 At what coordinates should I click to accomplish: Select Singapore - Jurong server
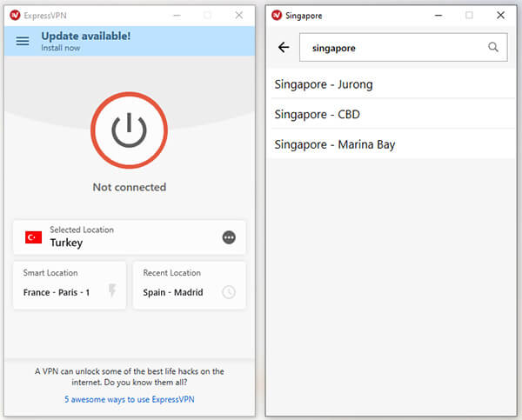[x=393, y=84]
